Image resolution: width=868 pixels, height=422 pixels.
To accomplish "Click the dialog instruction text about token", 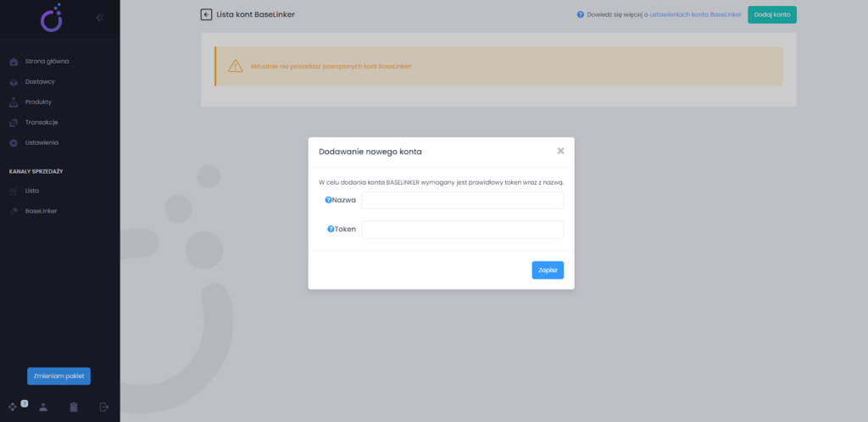I will click(441, 182).
